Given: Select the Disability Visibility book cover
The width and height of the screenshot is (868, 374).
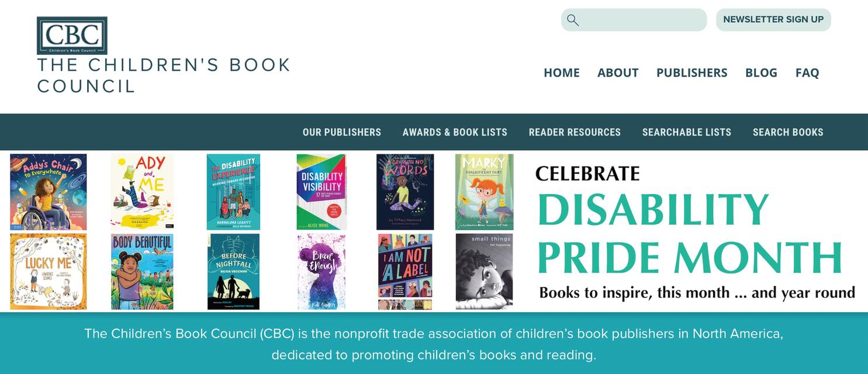Looking at the screenshot, I should coord(321,192).
